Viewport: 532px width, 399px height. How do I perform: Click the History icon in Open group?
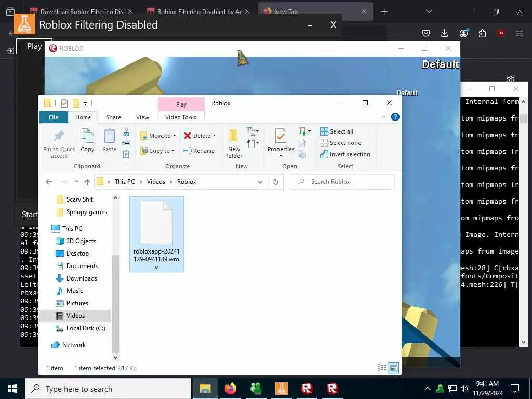pyautogui.click(x=302, y=155)
